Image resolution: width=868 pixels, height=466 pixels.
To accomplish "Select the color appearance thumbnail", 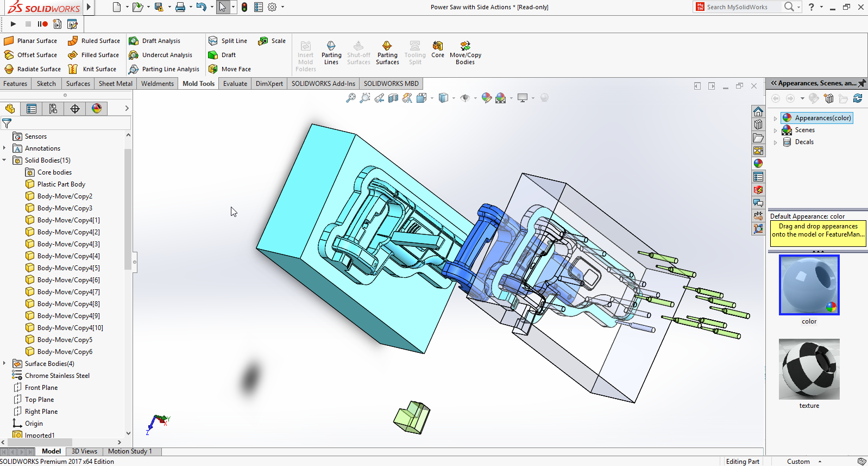I will [x=809, y=285].
